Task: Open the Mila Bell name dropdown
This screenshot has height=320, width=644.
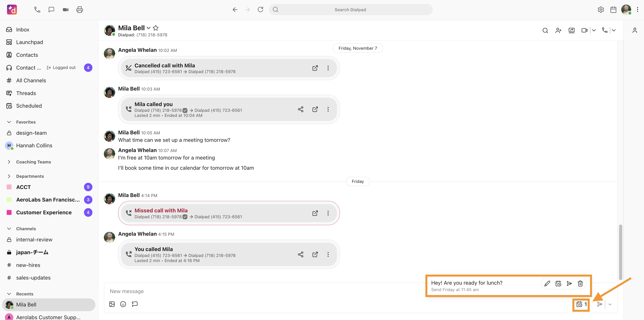Action: tap(149, 28)
